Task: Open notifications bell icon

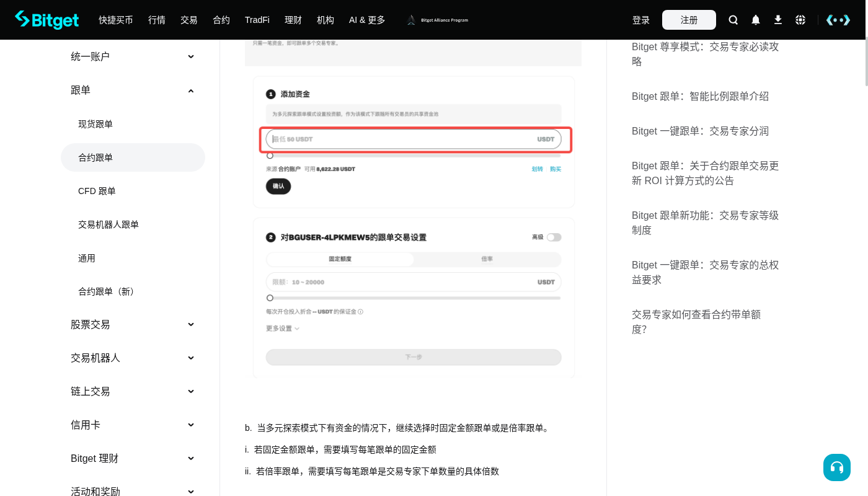Action: (756, 20)
